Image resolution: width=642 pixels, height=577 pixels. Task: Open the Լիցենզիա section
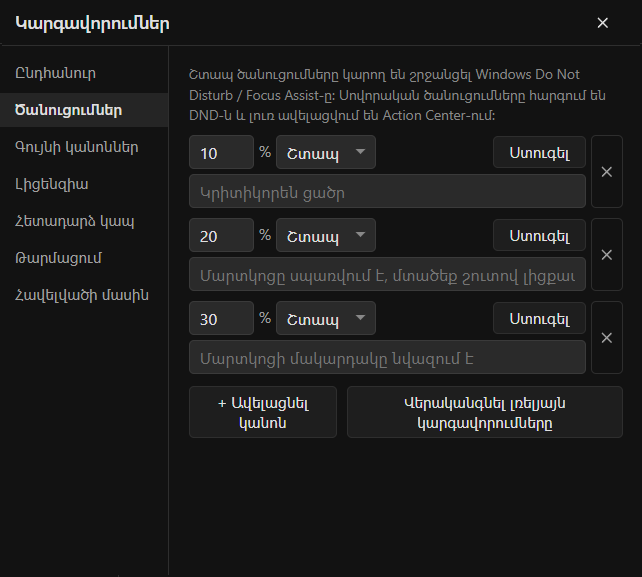[x=84, y=184]
